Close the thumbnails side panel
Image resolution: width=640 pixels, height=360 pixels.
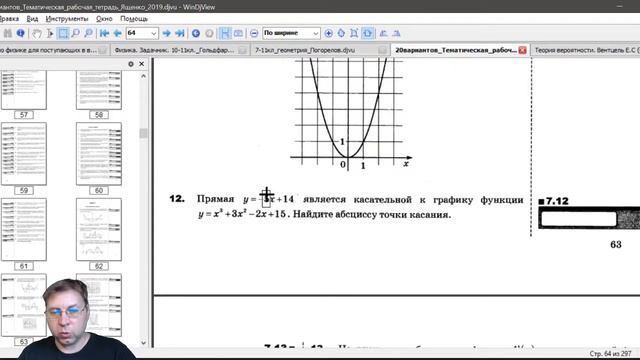pos(142,64)
